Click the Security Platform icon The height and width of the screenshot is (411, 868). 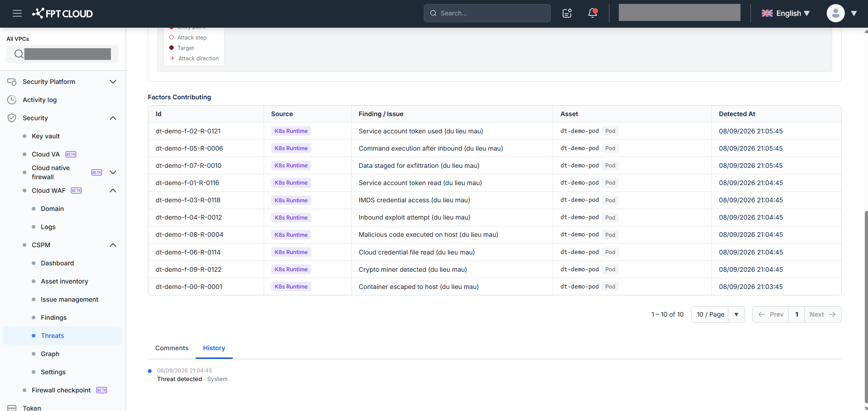click(12, 82)
